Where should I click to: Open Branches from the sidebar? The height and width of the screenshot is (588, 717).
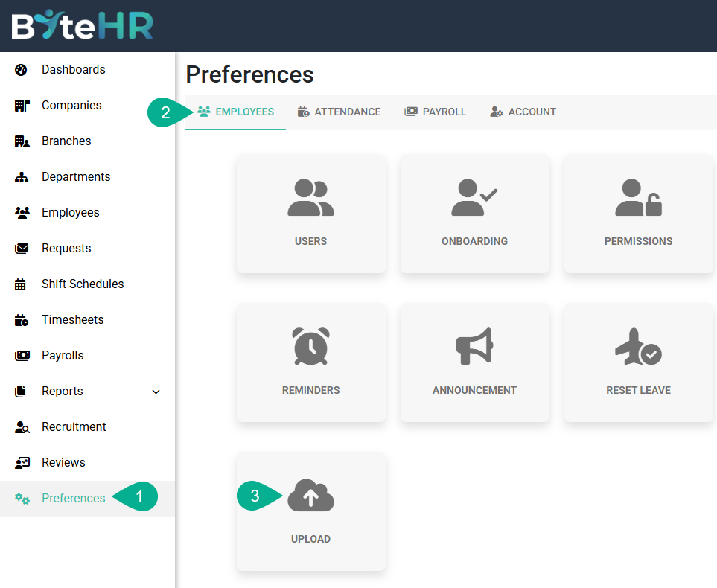coord(87,141)
